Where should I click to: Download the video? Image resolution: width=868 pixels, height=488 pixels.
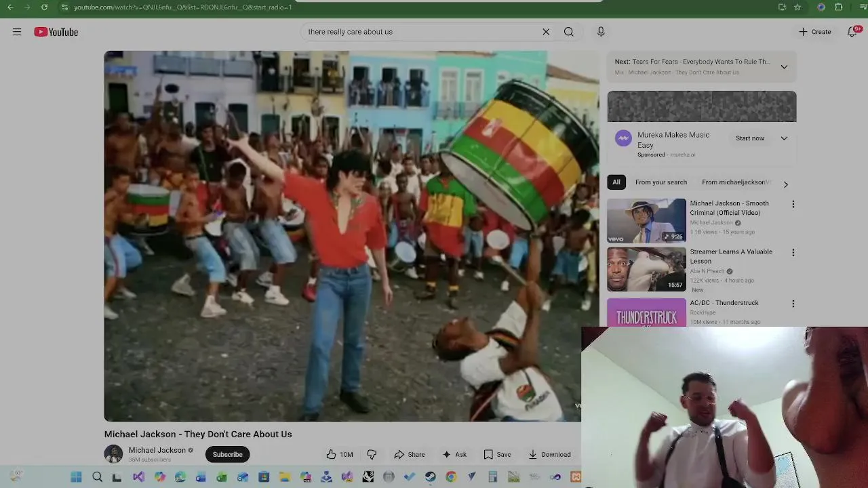[x=549, y=454]
